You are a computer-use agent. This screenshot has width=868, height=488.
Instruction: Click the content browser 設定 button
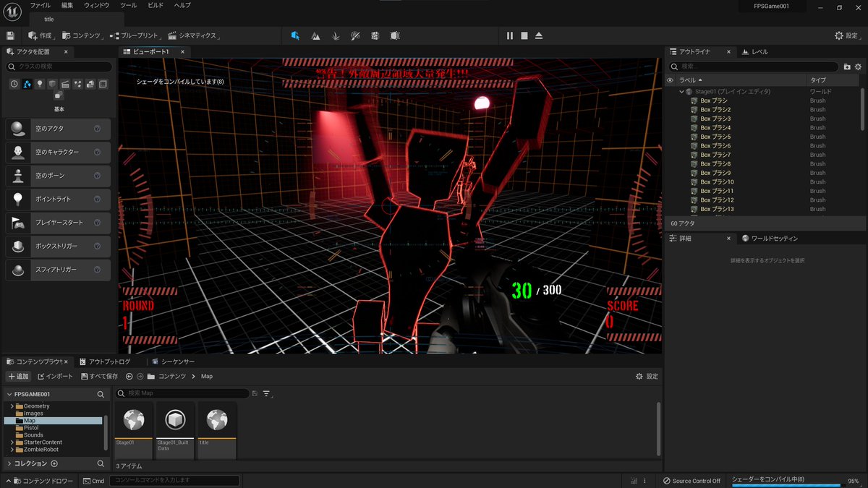point(647,377)
